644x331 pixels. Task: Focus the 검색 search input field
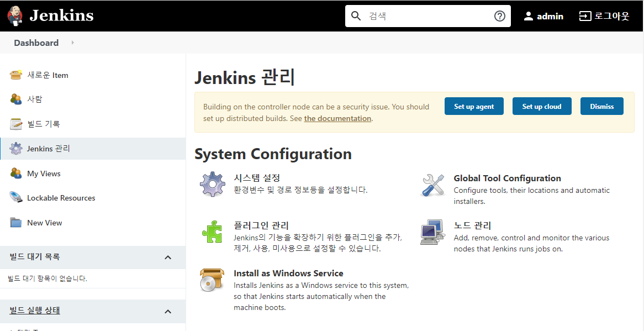click(427, 16)
